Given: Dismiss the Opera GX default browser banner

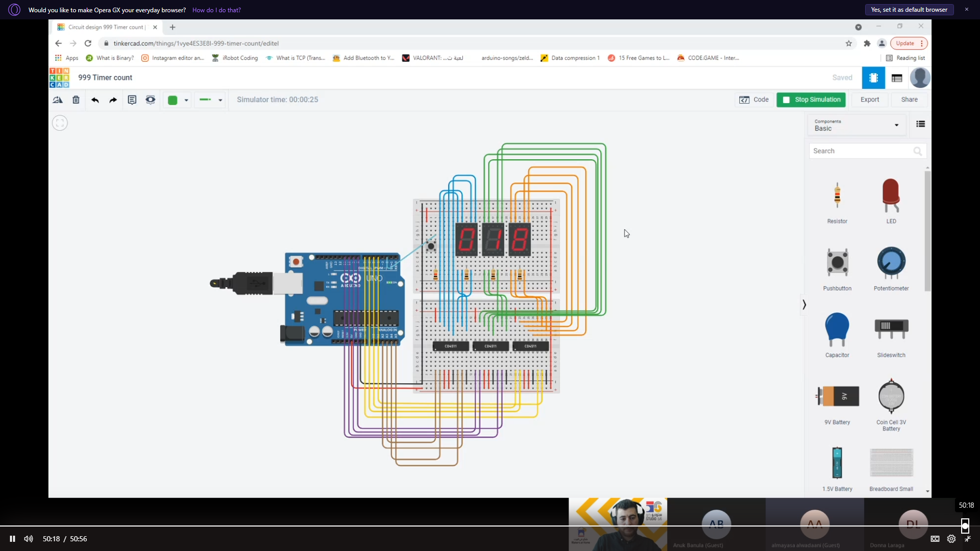Looking at the screenshot, I should tap(966, 10).
